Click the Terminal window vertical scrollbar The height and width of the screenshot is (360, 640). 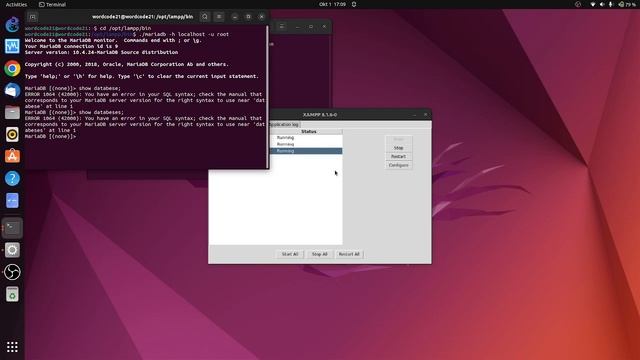click(x=268, y=96)
